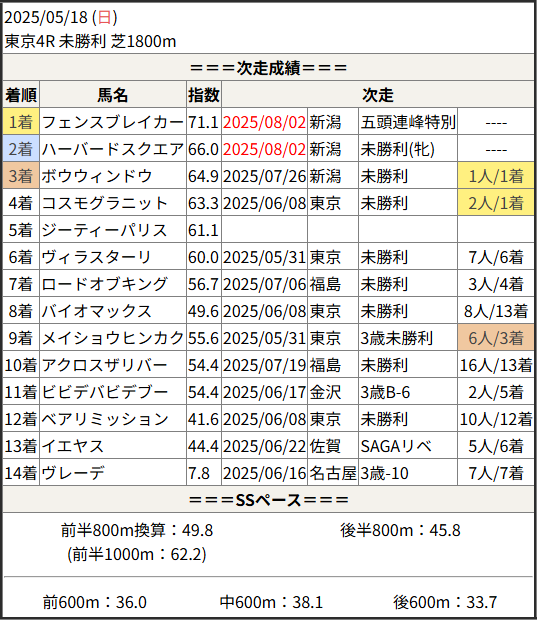This screenshot has height=620, width=537.
Task: Select next race date 2025/07/26 for ボウウィンドウ
Action: 264,176
